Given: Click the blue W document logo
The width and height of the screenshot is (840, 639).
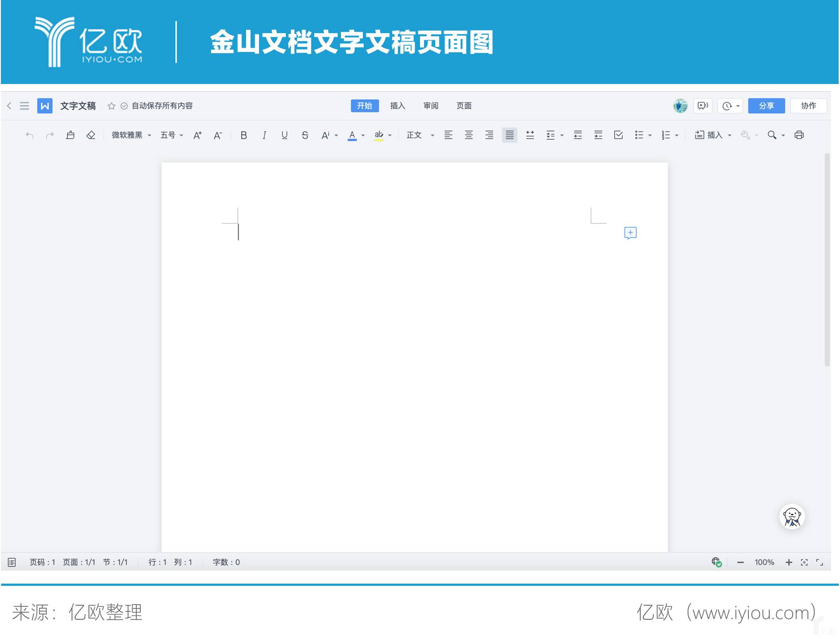Looking at the screenshot, I should click(45, 106).
